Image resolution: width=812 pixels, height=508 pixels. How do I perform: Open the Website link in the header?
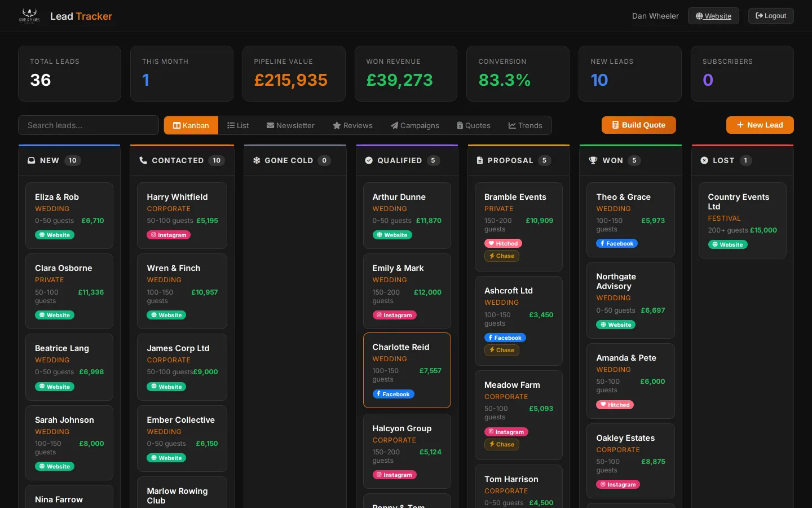pos(713,16)
